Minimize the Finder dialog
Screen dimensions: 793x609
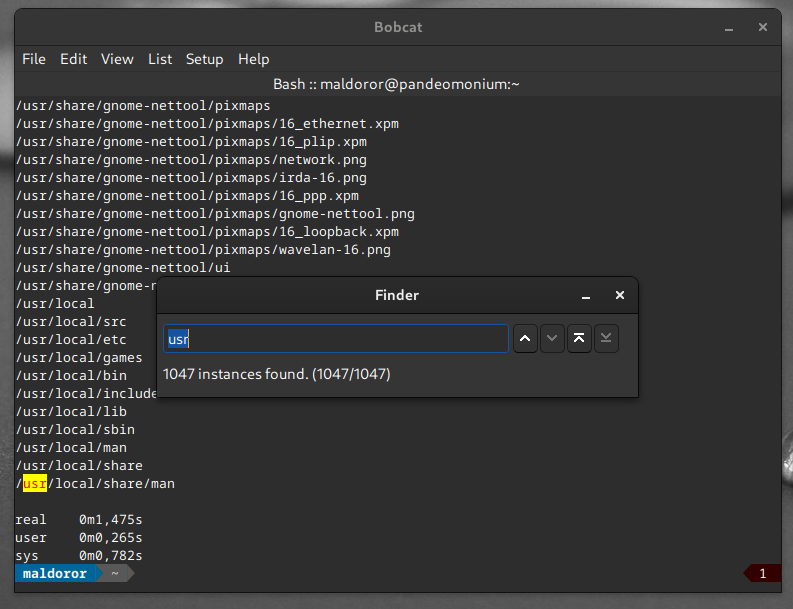coord(587,296)
